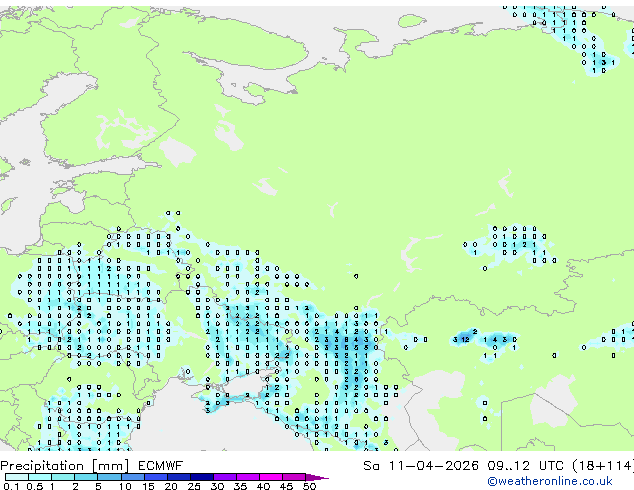Select the 1–2 mm legend swatch

tap(63, 477)
